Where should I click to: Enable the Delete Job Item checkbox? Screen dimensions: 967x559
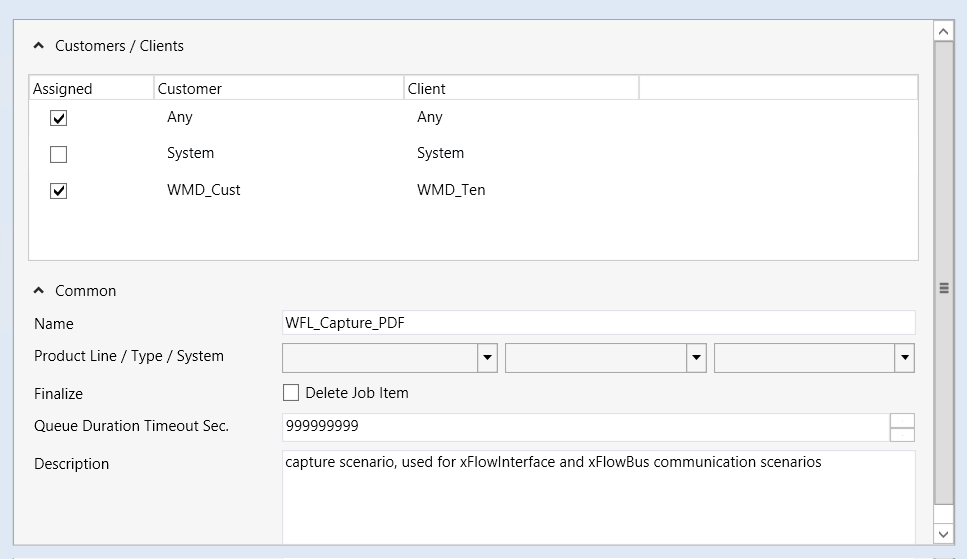(290, 393)
